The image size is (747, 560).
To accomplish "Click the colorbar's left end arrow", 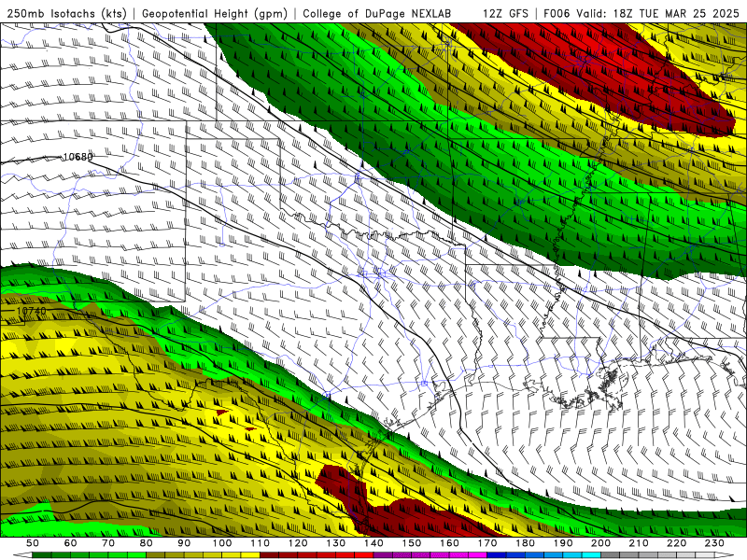I will tap(22, 555).
